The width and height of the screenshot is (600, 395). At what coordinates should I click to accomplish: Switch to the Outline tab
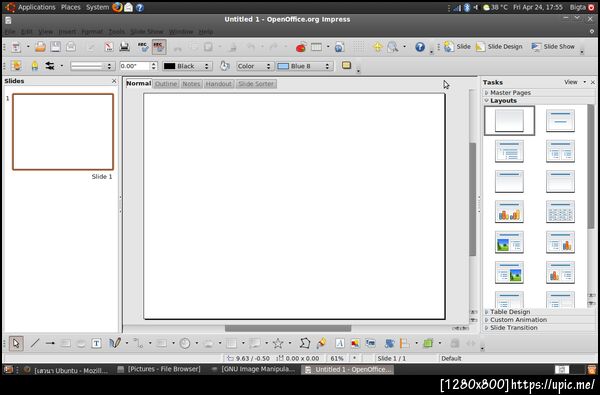click(x=166, y=84)
